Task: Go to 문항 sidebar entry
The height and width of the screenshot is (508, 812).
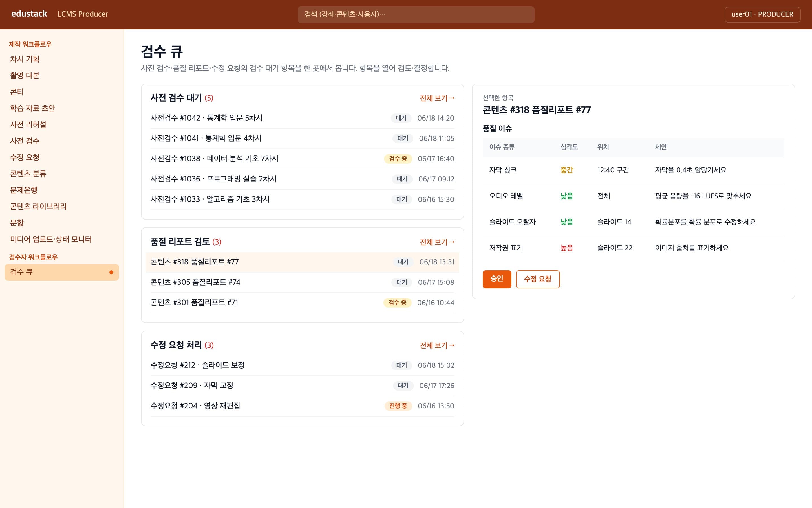Action: (x=62, y=223)
